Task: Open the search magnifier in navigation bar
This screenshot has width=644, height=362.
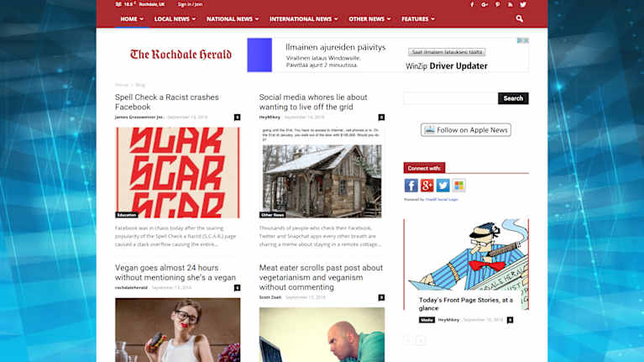Action: [520, 18]
